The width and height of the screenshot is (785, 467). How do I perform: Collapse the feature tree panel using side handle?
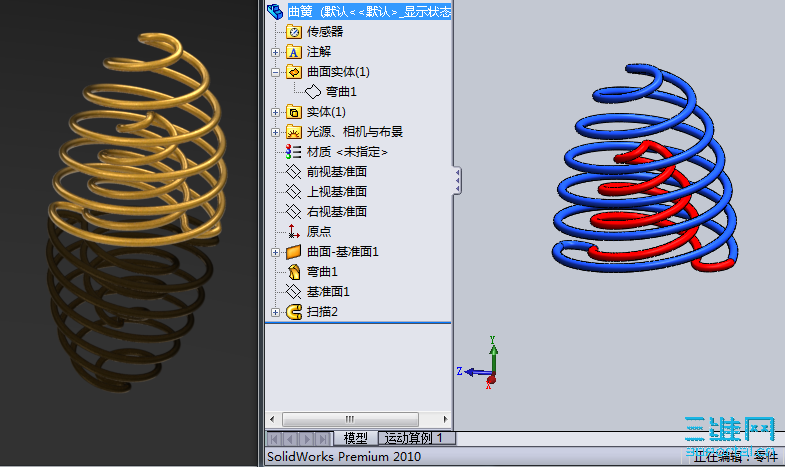pos(457,180)
